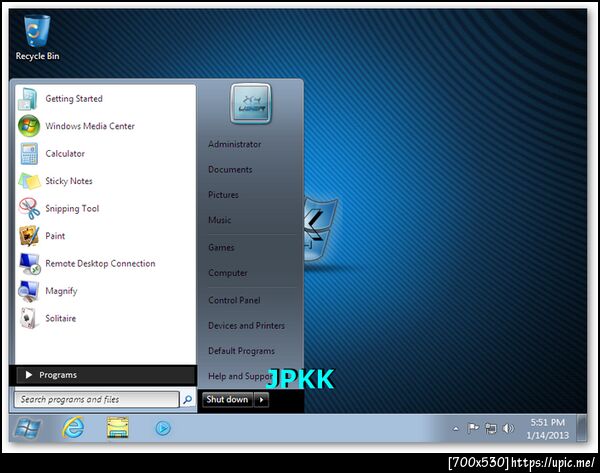Screen dimensions: 600x473
Task: Open Documents from Start menu
Action: pos(230,170)
